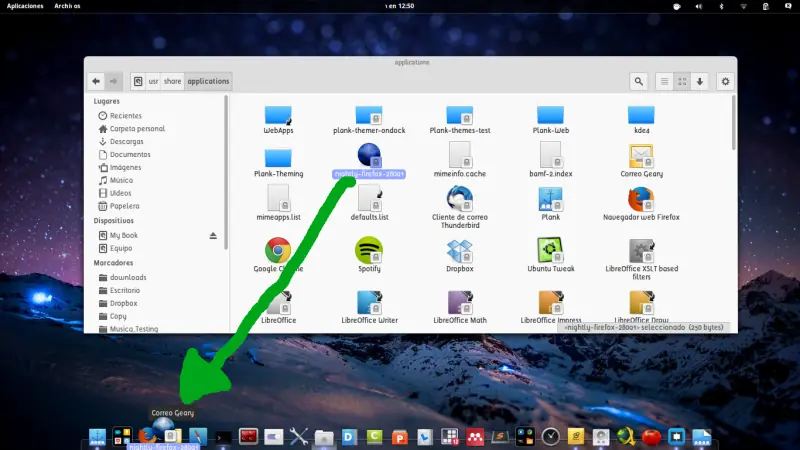Select the Plank-themes-test folder
Viewport: 800px width, 450px height.
click(x=460, y=119)
